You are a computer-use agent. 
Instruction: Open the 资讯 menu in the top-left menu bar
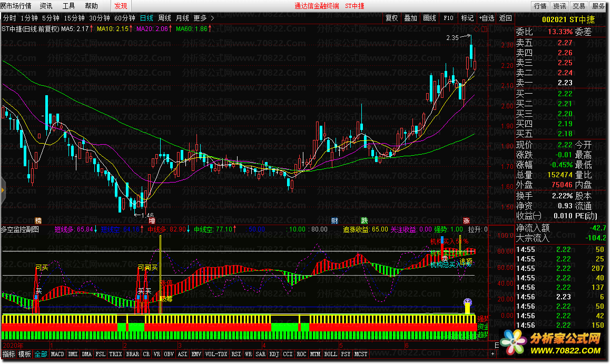[46, 6]
